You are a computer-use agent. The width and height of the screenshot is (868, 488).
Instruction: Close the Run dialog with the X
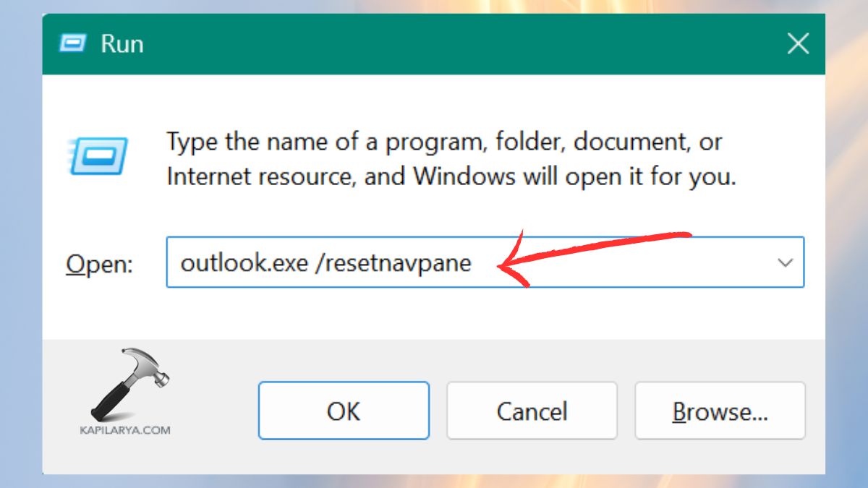[798, 43]
